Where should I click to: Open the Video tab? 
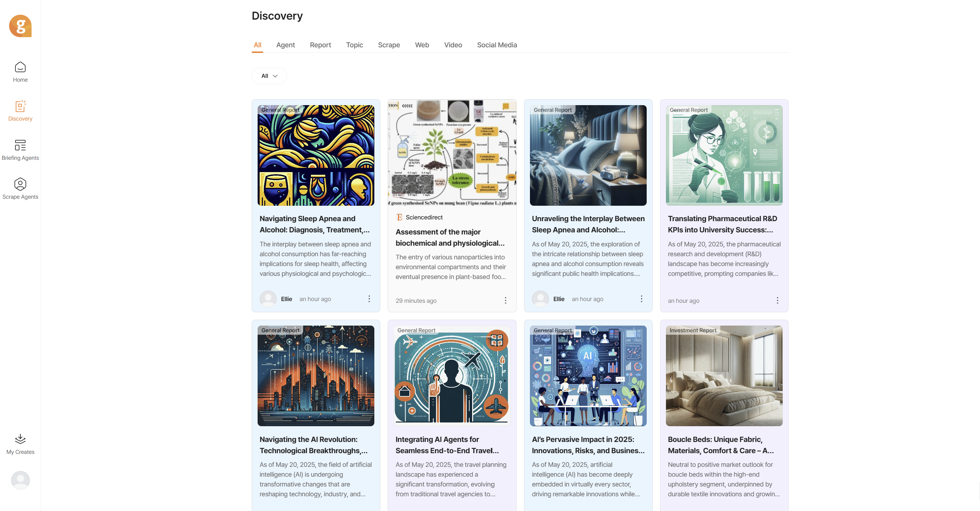coord(453,45)
